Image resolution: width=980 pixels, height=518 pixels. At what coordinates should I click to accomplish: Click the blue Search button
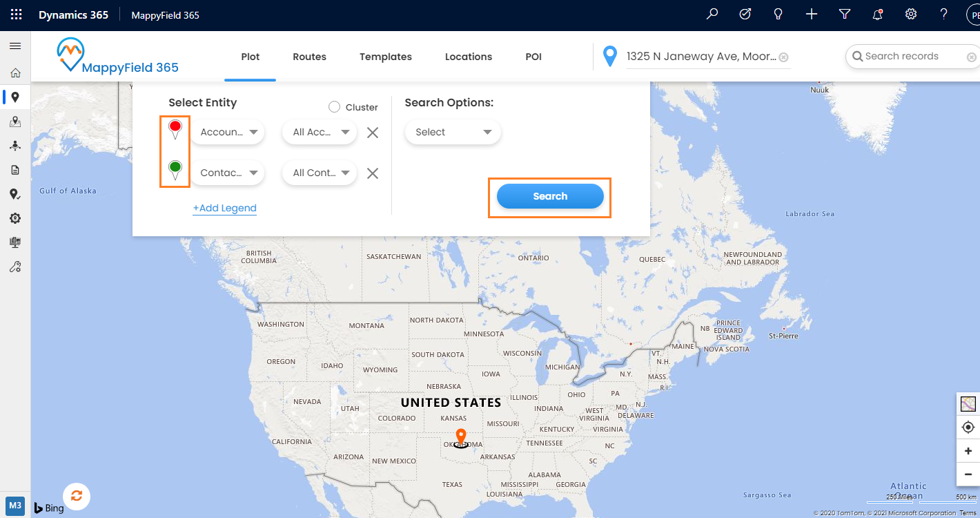click(x=550, y=196)
